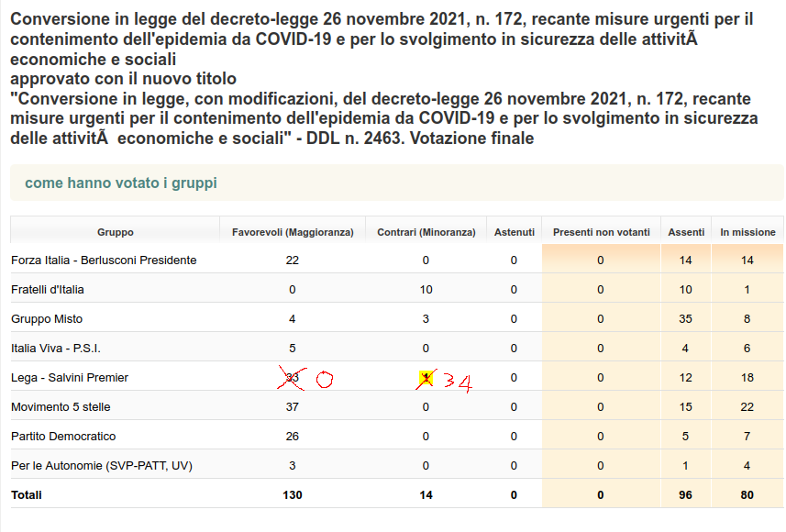
Task: Click the Italia Viva - P.S.I. row label
Action: pos(56,348)
